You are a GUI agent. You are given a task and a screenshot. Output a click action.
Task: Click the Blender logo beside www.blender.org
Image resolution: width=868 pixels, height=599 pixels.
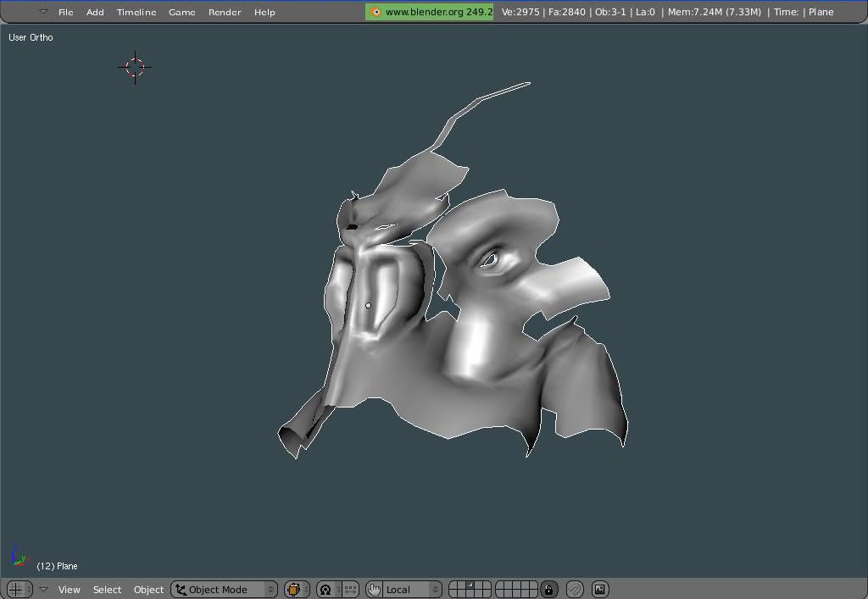coord(376,12)
